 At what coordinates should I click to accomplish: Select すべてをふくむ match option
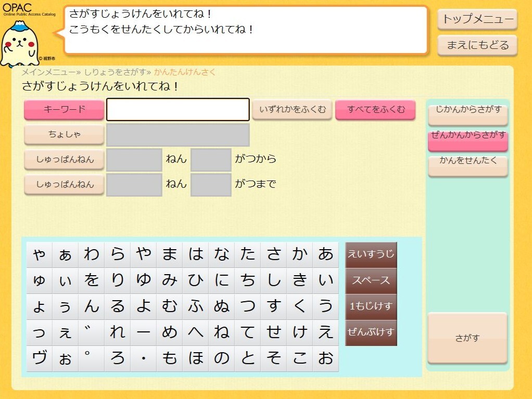[x=376, y=109]
